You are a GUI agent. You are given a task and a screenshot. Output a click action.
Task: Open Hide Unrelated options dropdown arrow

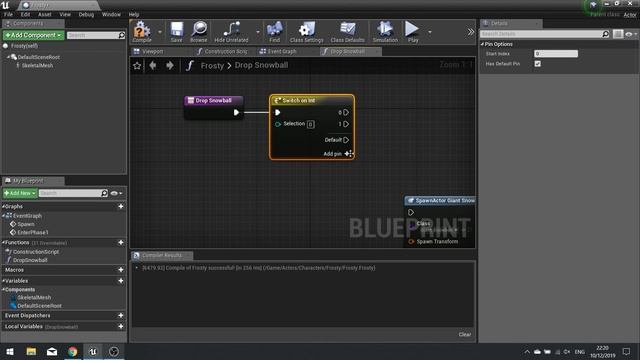pyautogui.click(x=258, y=32)
